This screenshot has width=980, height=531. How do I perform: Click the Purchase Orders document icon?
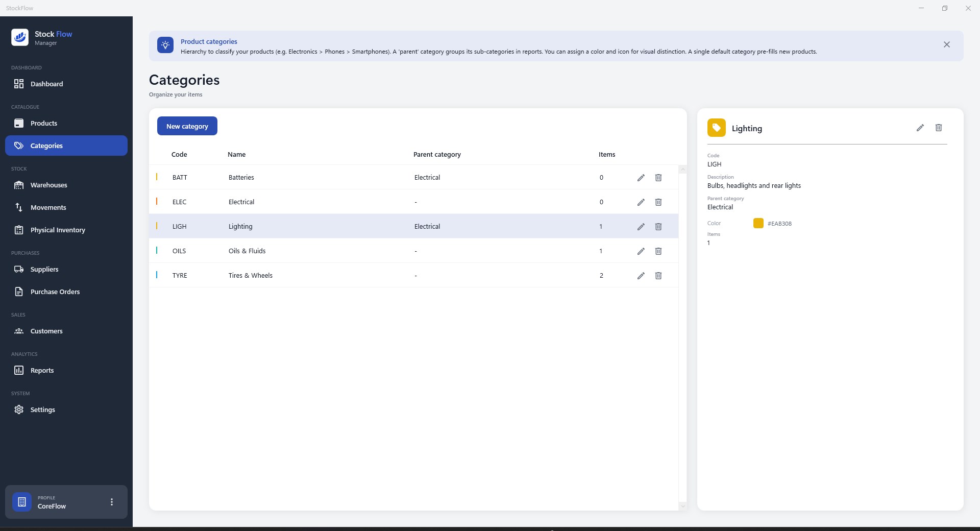pyautogui.click(x=19, y=292)
